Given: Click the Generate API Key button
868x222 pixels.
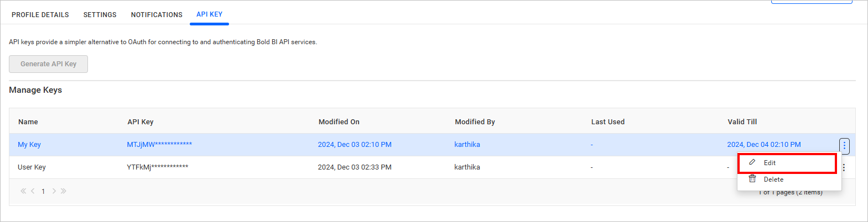Looking at the screenshot, I should (48, 64).
